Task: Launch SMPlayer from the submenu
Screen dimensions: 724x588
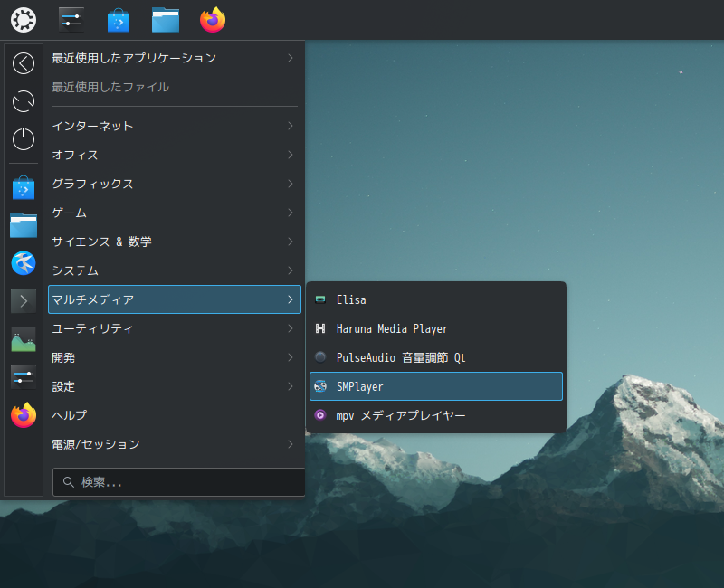Action: tap(436, 386)
